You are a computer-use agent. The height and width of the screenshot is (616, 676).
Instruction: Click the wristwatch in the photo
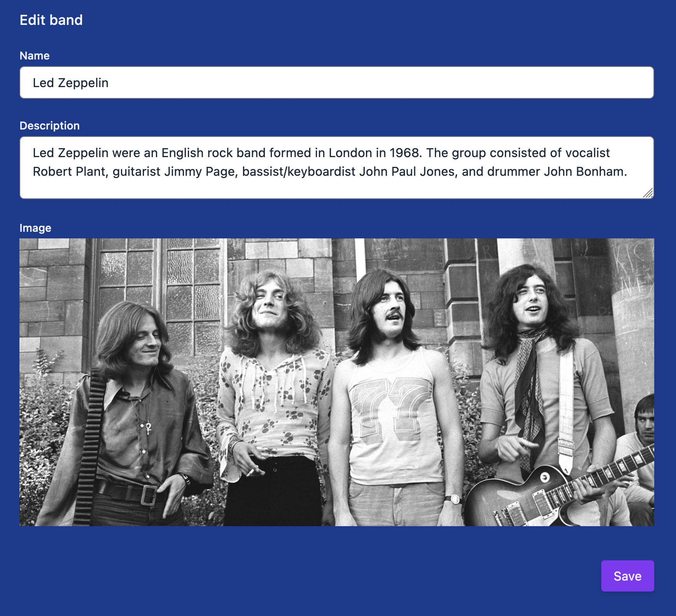[453, 499]
